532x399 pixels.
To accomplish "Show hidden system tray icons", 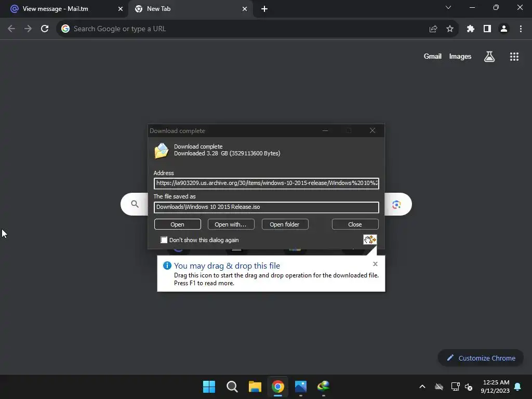I will click(x=422, y=387).
